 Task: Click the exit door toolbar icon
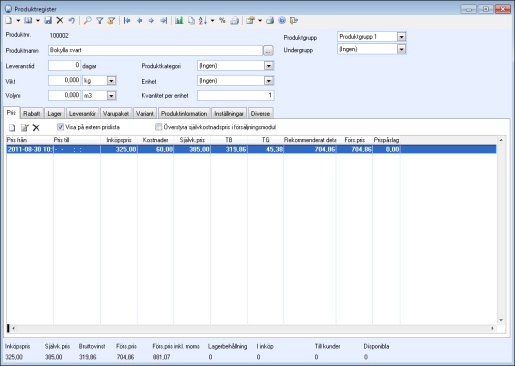pyautogui.click(x=294, y=21)
